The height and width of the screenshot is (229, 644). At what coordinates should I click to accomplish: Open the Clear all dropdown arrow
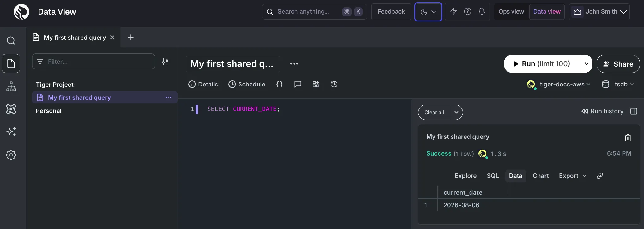coord(456,112)
